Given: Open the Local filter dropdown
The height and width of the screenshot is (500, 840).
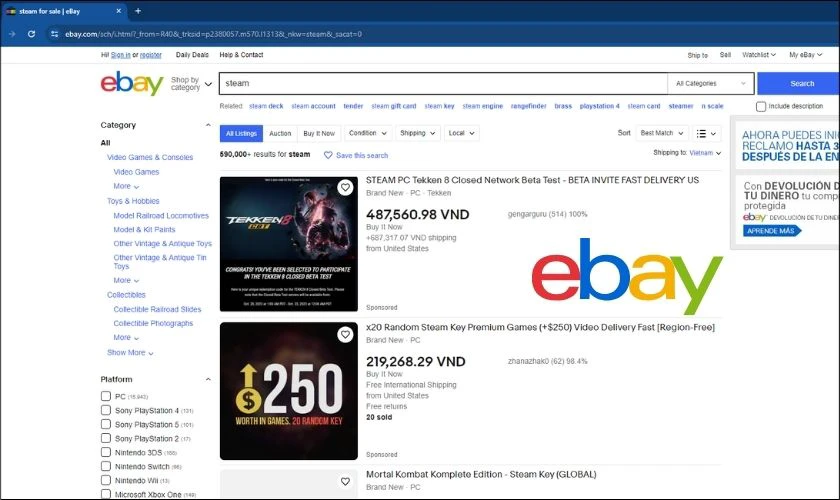Looking at the screenshot, I should pos(461,133).
